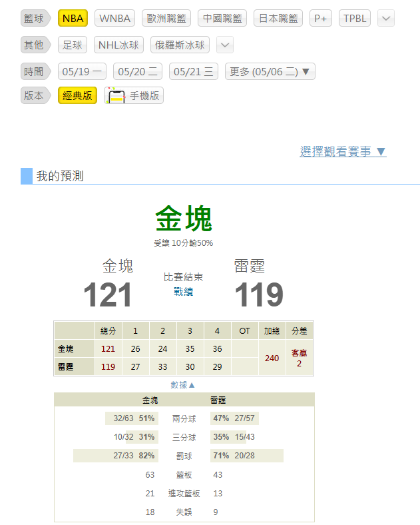Click the 雷霆 team name above 119

(250, 266)
